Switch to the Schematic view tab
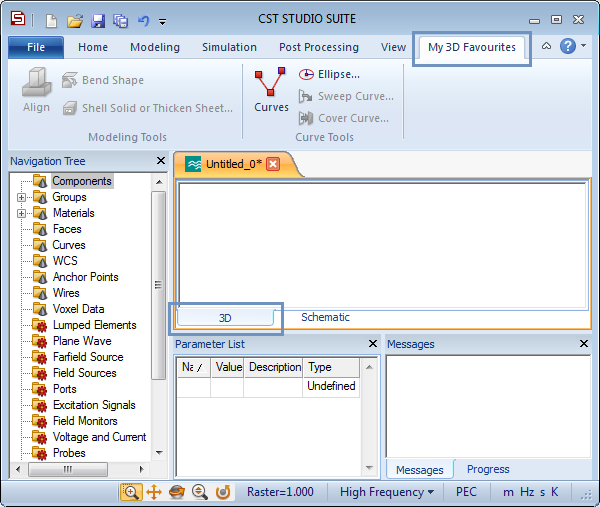The image size is (600, 507). click(x=325, y=317)
